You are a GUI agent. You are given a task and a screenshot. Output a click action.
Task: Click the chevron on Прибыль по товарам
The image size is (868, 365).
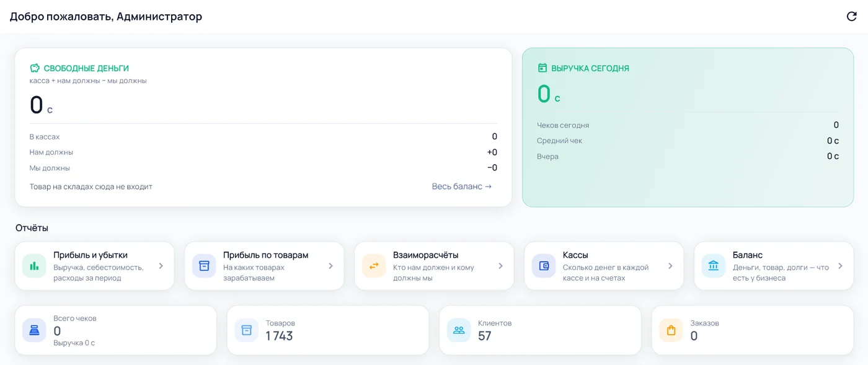click(331, 266)
